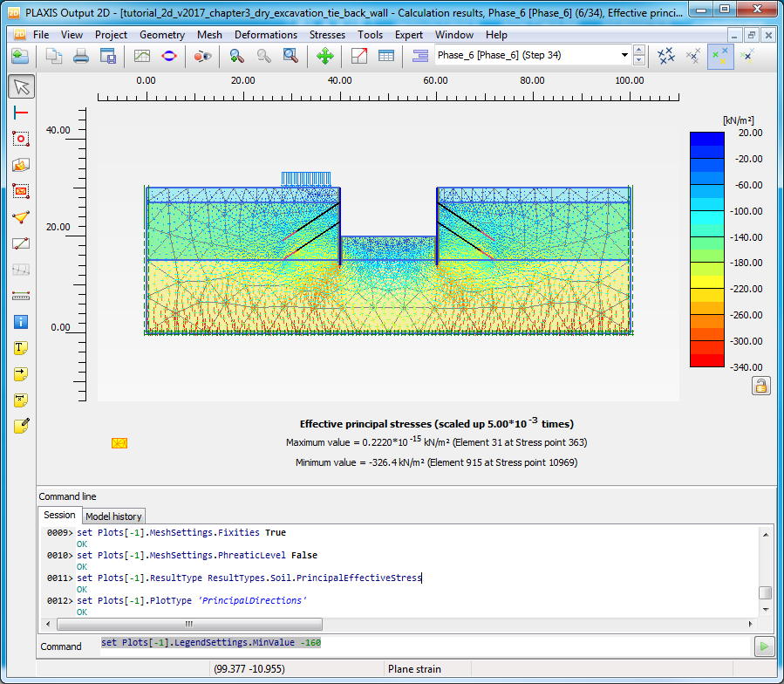Click the zoom in magnifier icon
The height and width of the screenshot is (684, 784).
tap(235, 57)
